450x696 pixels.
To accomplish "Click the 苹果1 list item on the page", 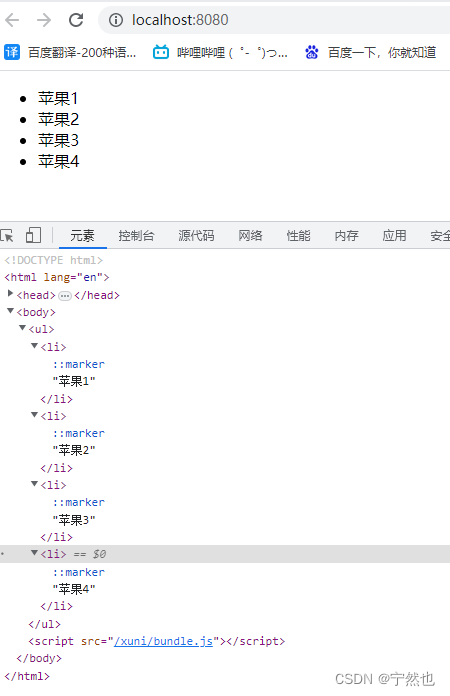I will (x=58, y=98).
